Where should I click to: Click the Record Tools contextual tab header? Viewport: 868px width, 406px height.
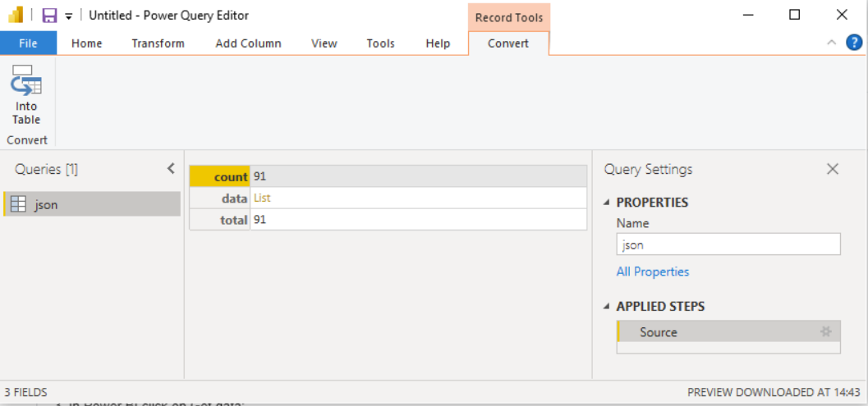(509, 17)
